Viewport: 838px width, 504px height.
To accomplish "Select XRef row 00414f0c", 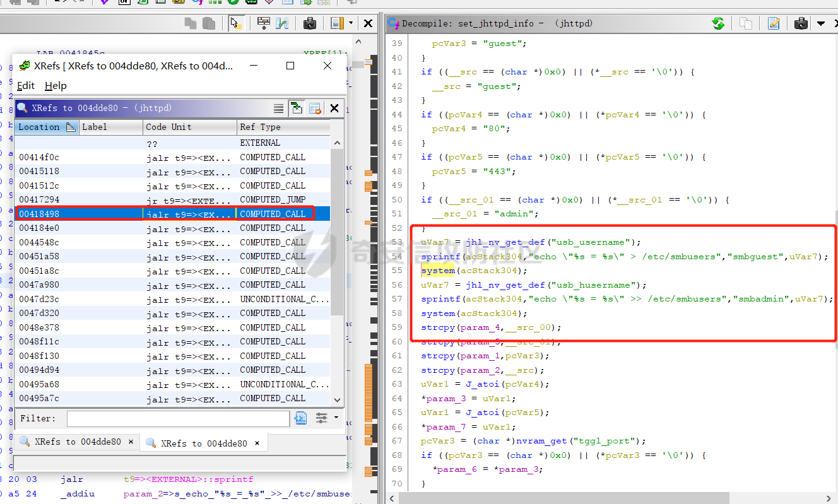I will click(x=173, y=157).
